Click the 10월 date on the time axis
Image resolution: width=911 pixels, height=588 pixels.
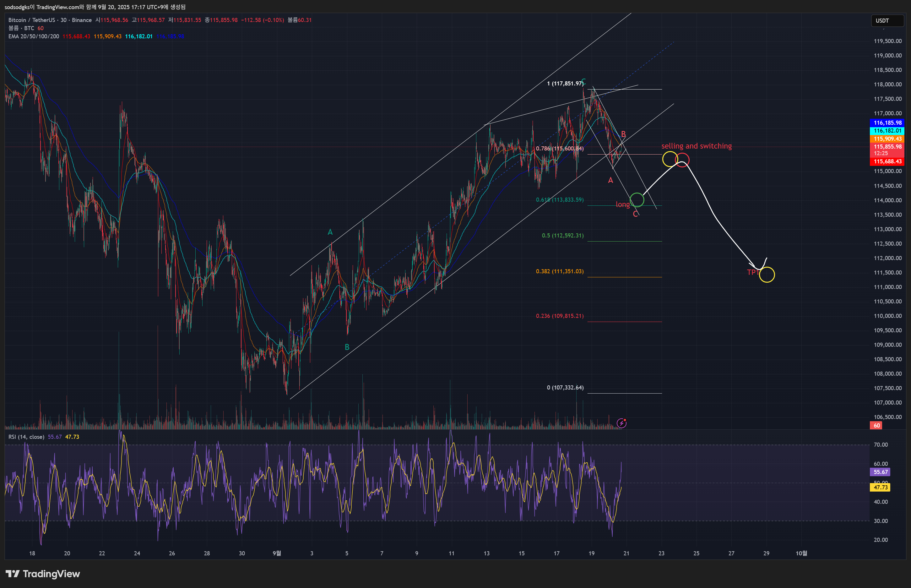tap(801, 553)
